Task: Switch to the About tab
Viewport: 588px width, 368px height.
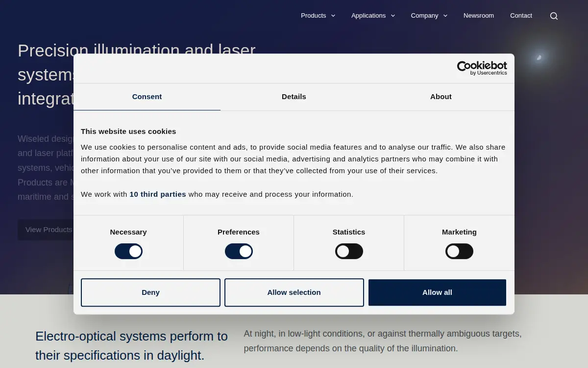Action: tap(441, 97)
